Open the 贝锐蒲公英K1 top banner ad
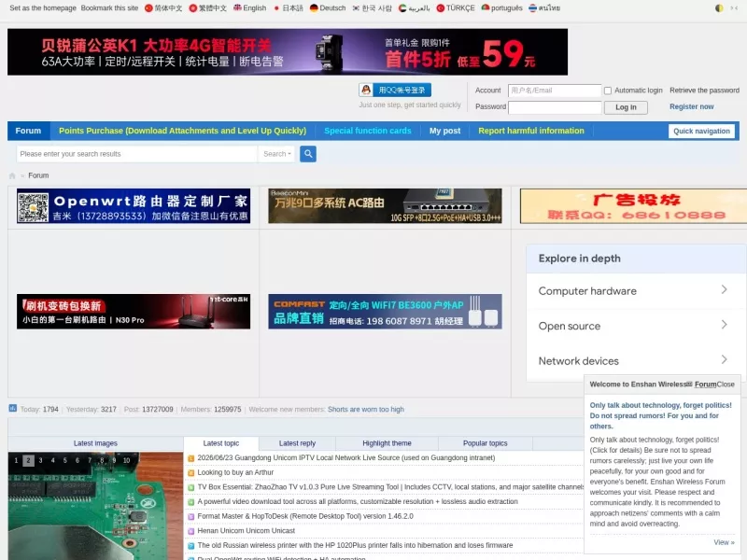This screenshot has height=560, width=747. click(x=288, y=52)
